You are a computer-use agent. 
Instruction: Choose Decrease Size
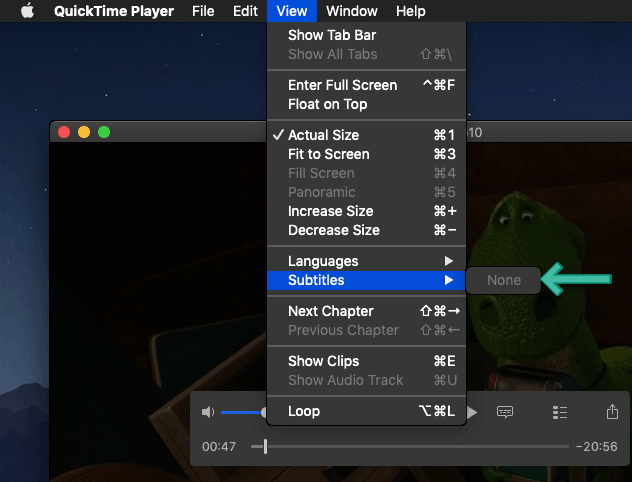tap(366, 230)
